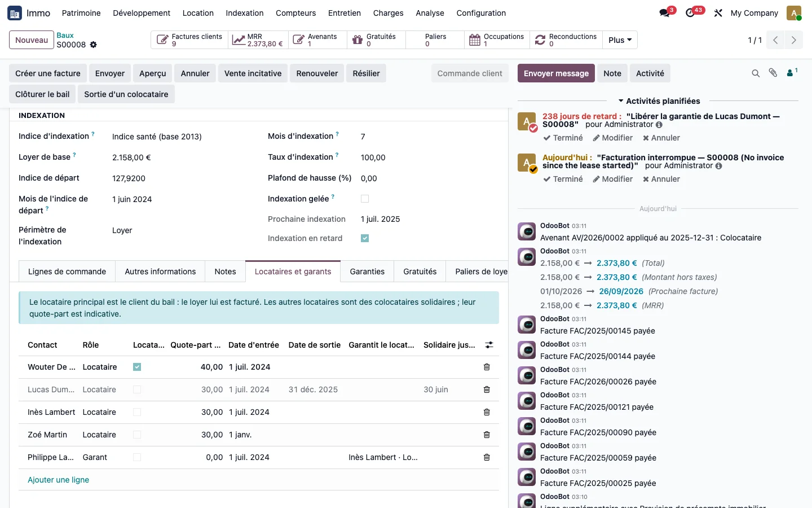Open the Analyse menu
812x508 pixels.
[x=430, y=13]
